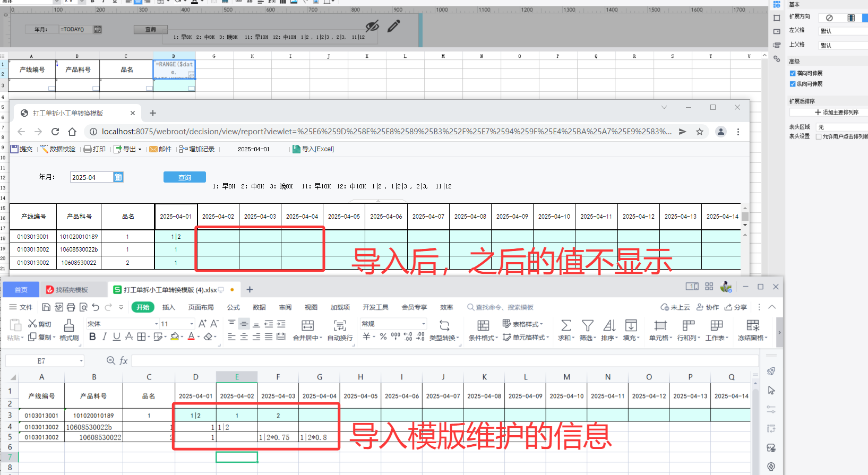Click the 导入[Excel] import icon in report toolbar
868x475 pixels.
point(297,149)
